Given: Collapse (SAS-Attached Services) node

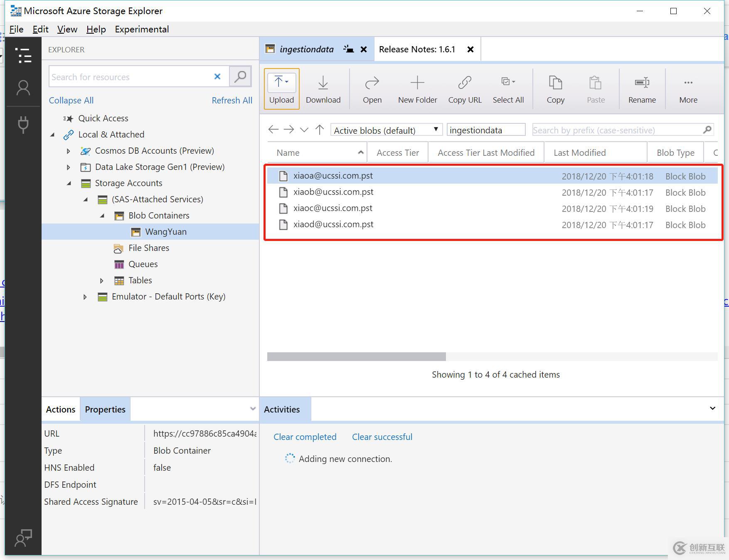Looking at the screenshot, I should [x=86, y=199].
